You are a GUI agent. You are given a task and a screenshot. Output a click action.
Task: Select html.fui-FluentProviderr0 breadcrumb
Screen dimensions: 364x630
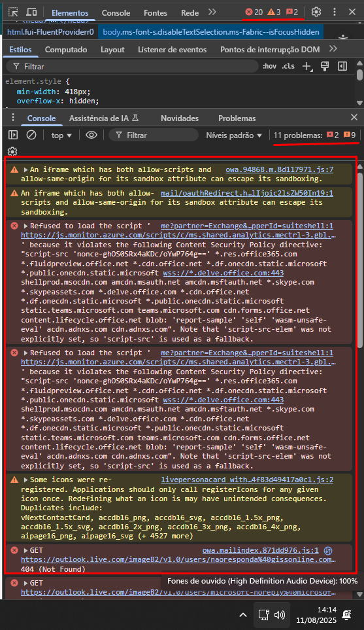(x=50, y=32)
